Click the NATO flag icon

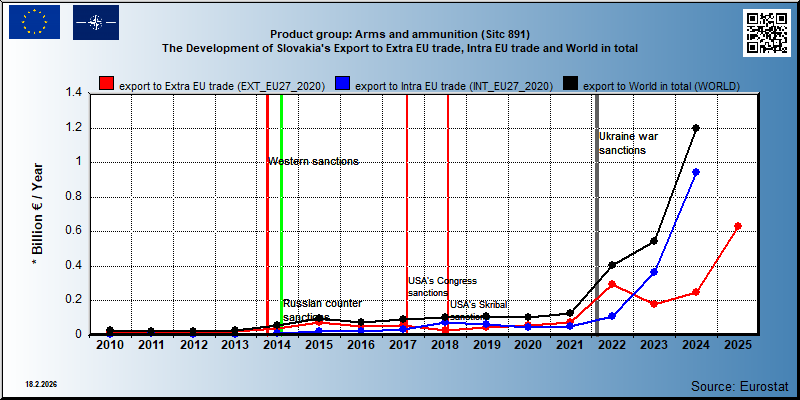pyautogui.click(x=96, y=22)
